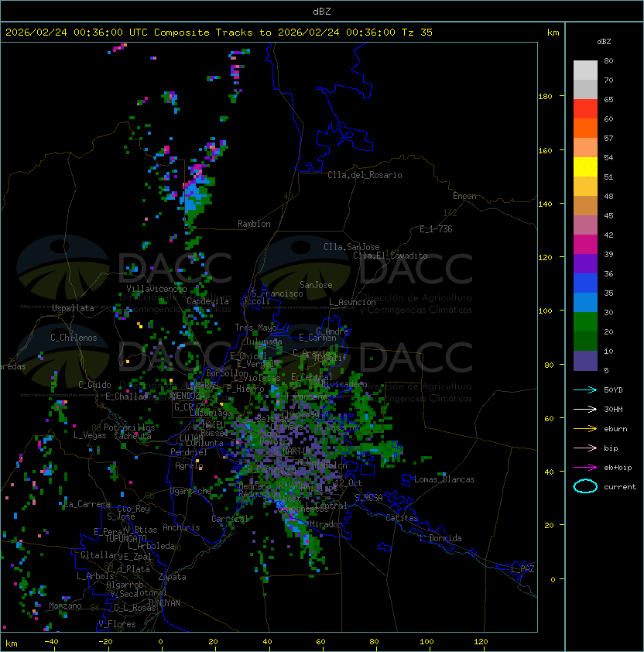644x652 pixels.
Task: Click the Cacheuta map label
Action: [x=132, y=436]
